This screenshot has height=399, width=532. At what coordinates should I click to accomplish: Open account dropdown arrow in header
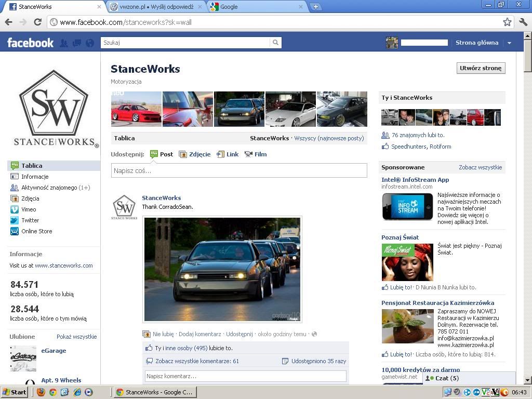pos(509,43)
